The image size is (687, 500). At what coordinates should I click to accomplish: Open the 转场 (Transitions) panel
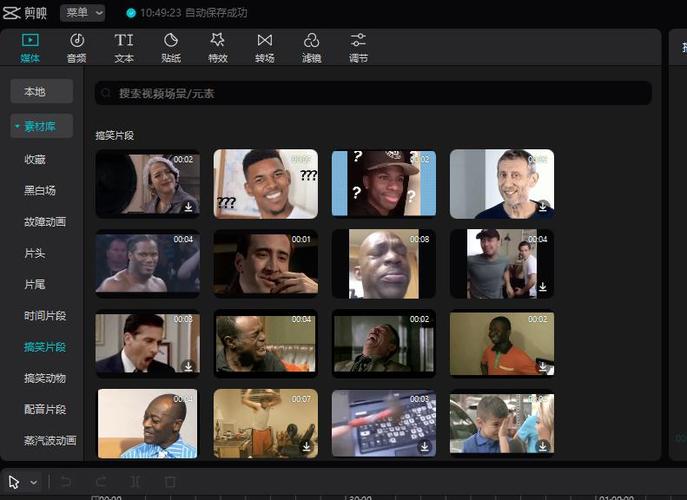(x=264, y=46)
